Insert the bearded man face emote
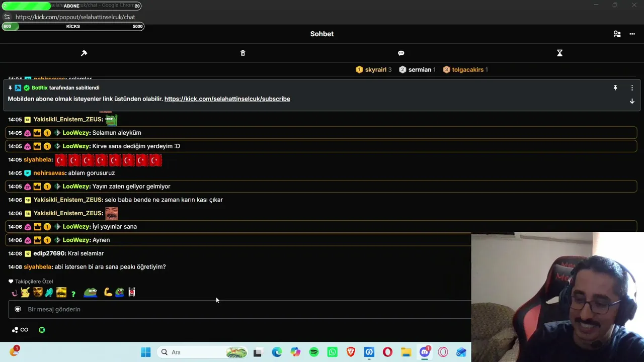 pyautogui.click(x=38, y=292)
